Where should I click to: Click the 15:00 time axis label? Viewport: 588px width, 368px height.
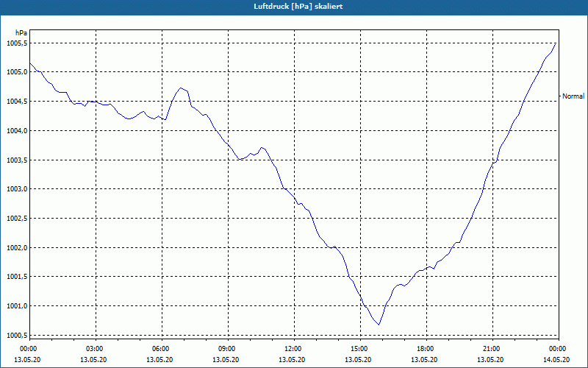point(360,349)
